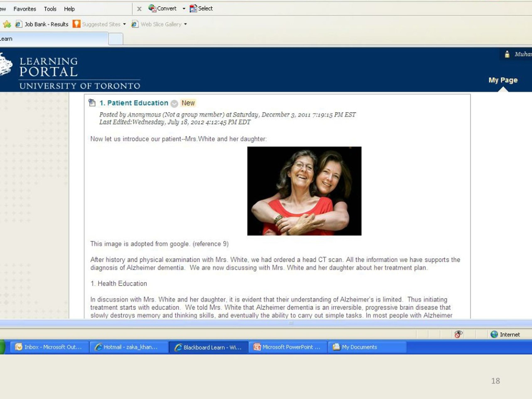Expand the Patient Education options chevron
Screen dimensions: 532x399
174,104
